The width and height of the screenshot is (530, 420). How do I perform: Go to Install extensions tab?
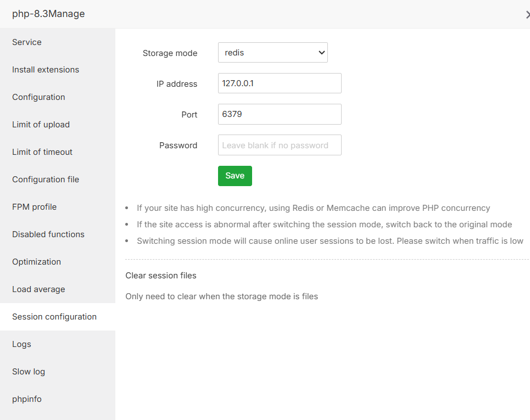46,70
